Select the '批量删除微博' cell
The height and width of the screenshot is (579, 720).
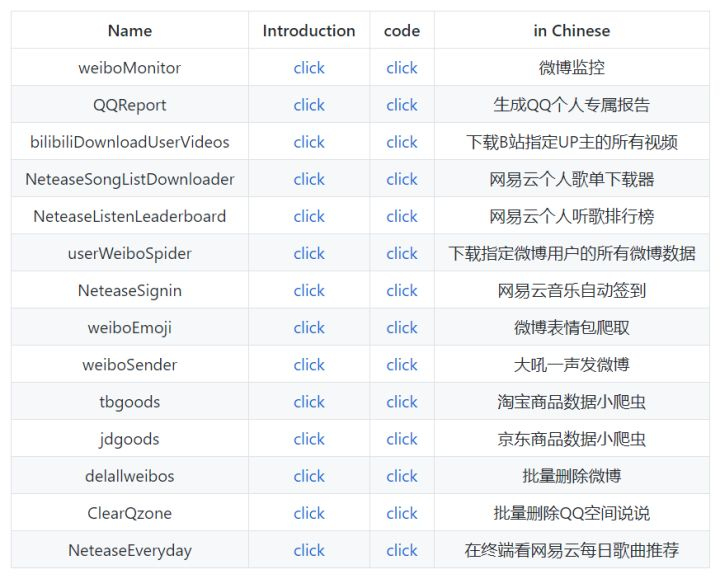point(572,476)
